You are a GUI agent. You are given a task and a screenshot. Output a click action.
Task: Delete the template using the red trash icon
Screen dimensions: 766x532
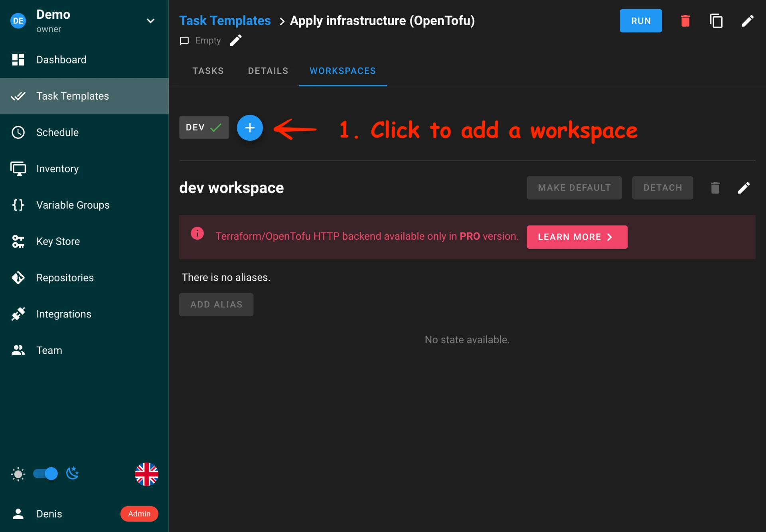pyautogui.click(x=685, y=21)
